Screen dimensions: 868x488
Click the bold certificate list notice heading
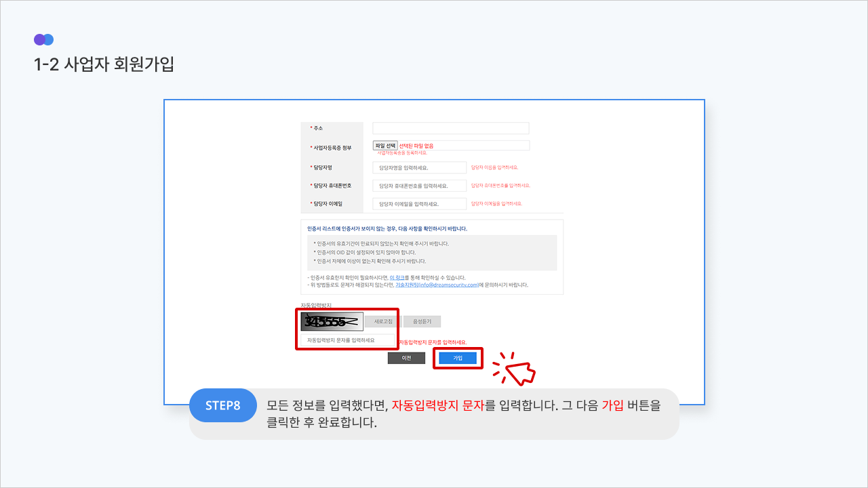click(387, 229)
